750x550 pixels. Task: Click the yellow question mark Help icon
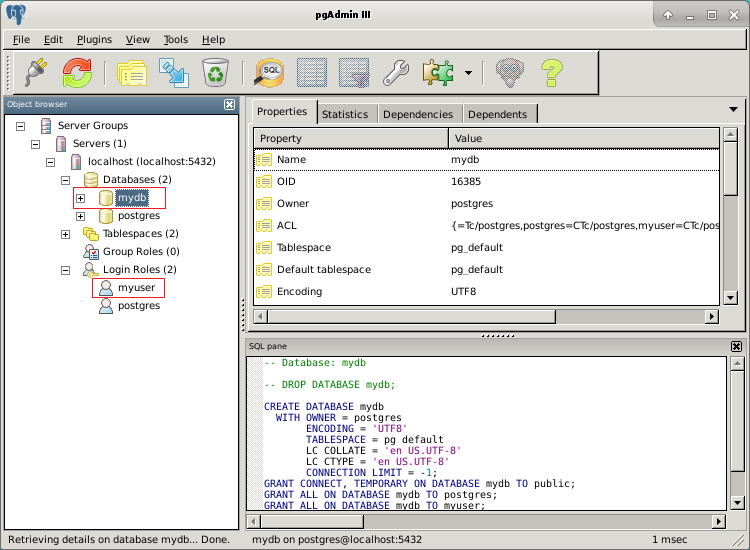click(x=551, y=73)
